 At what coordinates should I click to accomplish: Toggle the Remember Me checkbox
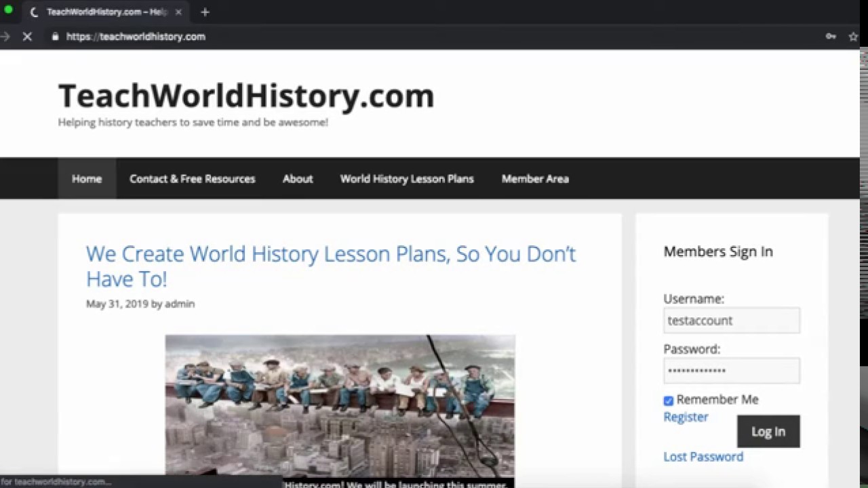coord(669,401)
